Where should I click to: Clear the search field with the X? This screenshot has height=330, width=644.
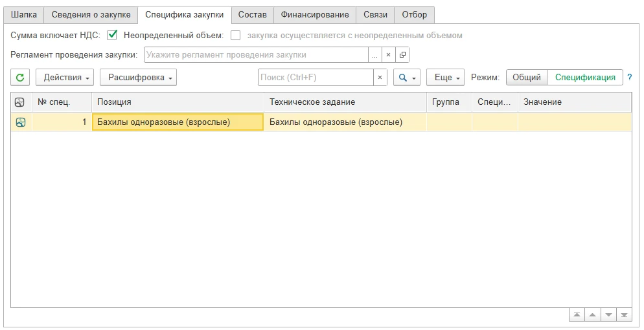coord(380,78)
